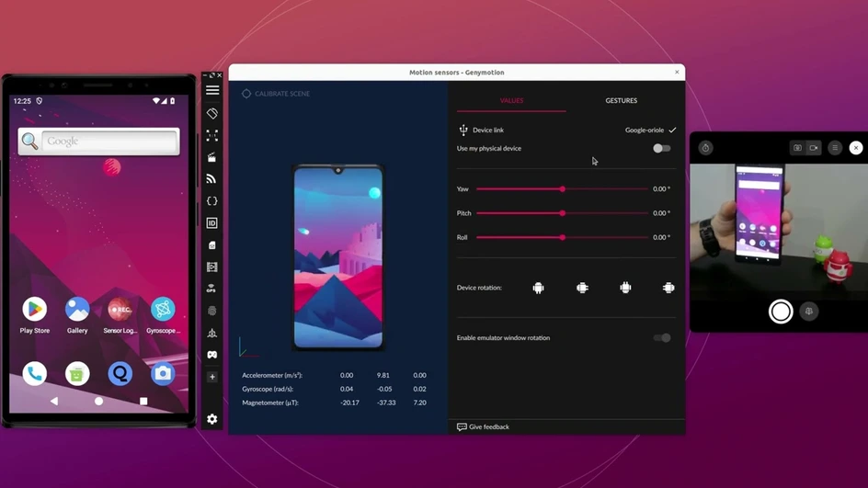Click the Pitch slider handle
The width and height of the screenshot is (868, 488).
point(563,213)
